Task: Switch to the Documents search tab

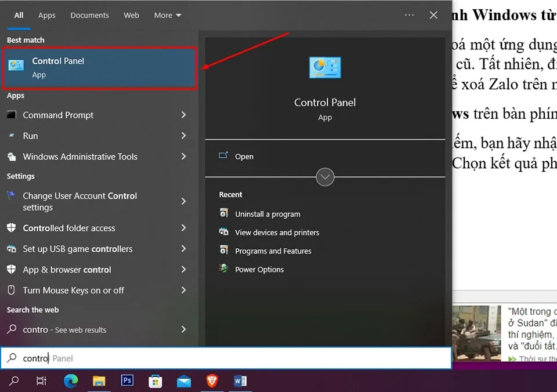Action: [x=89, y=15]
